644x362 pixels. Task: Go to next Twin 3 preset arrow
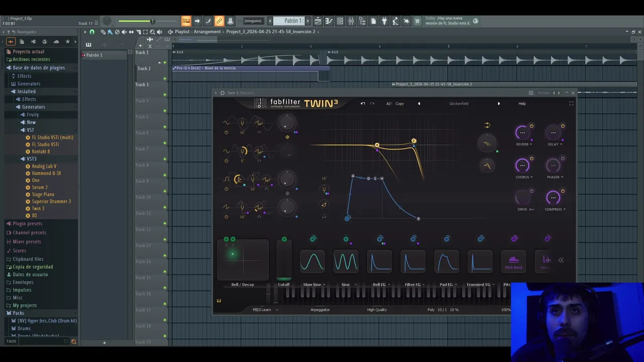499,104
